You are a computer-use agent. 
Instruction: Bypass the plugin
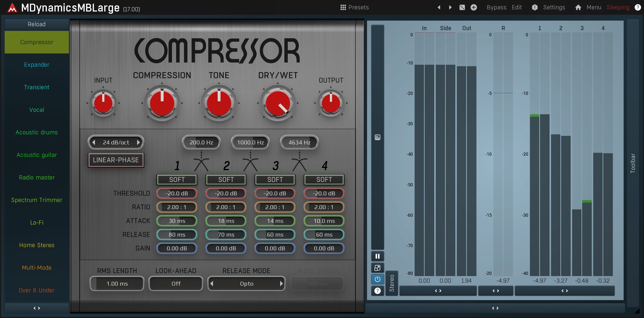pyautogui.click(x=496, y=7)
